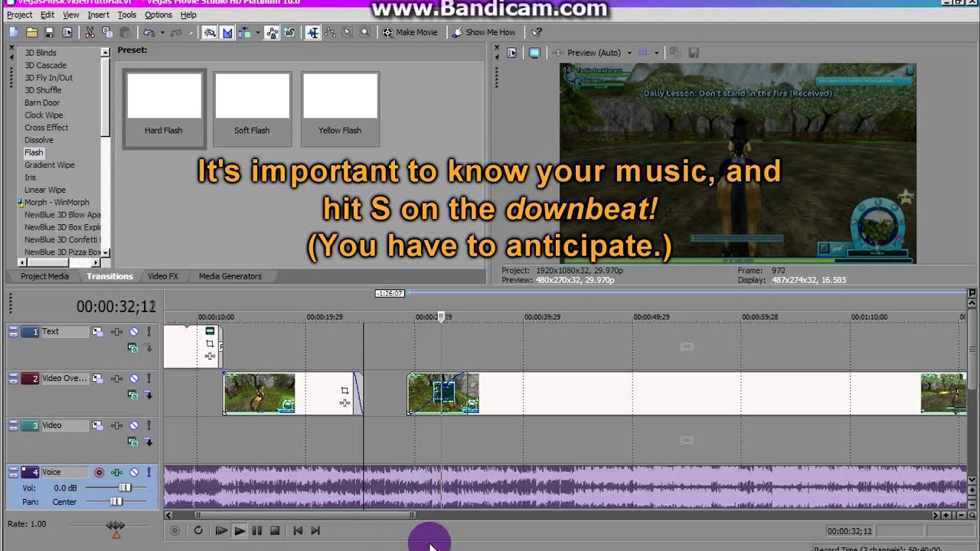Image resolution: width=980 pixels, height=551 pixels.
Task: Stop playback in the transport bar
Action: tap(275, 530)
